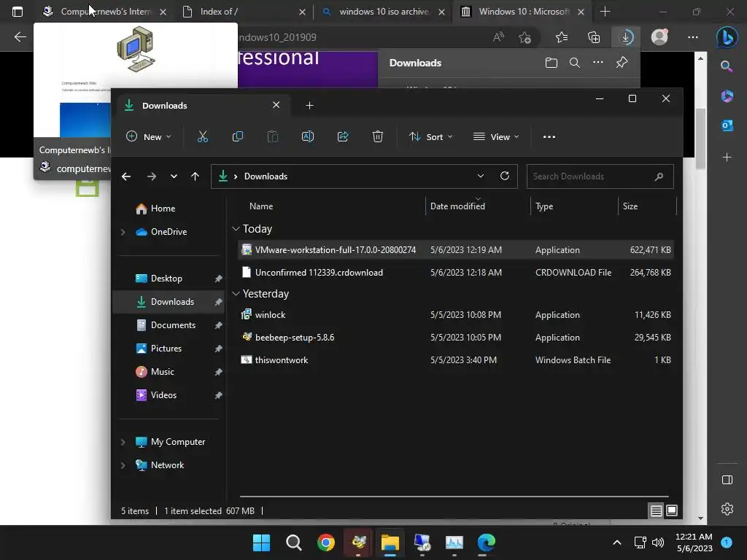Screen dimensions: 747x560
Task: Open the View dropdown menu
Action: coord(496,136)
